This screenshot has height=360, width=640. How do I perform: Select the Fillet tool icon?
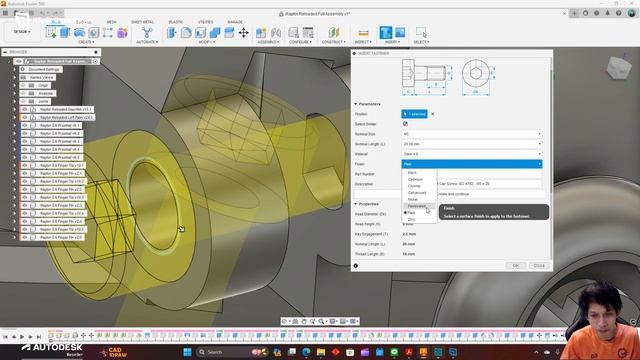186,33
